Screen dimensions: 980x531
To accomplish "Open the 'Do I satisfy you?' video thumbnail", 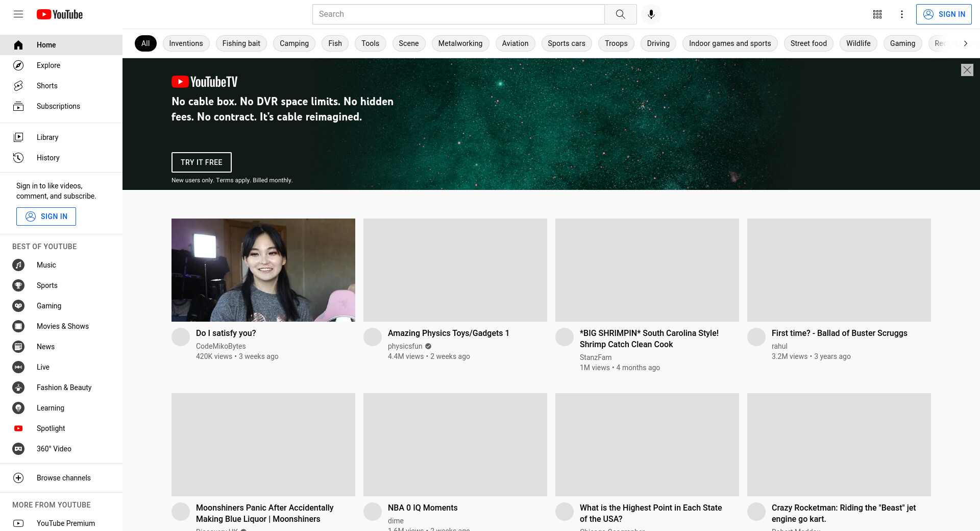I will coord(263,270).
